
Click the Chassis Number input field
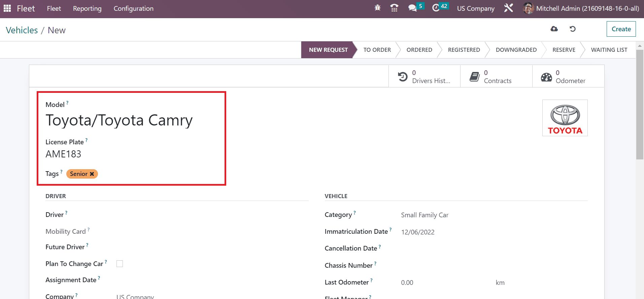[494, 266]
